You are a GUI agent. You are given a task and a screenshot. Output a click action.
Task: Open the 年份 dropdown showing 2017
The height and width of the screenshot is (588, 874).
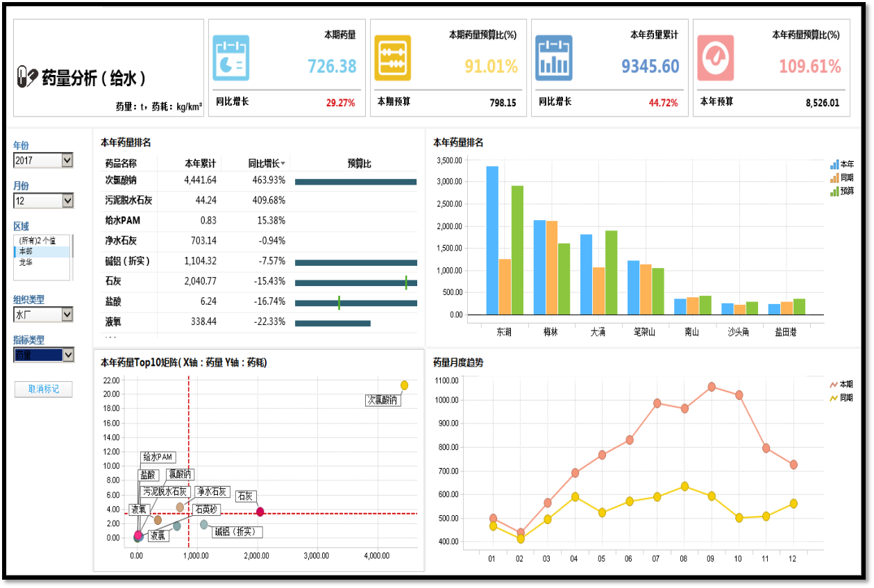coord(67,160)
